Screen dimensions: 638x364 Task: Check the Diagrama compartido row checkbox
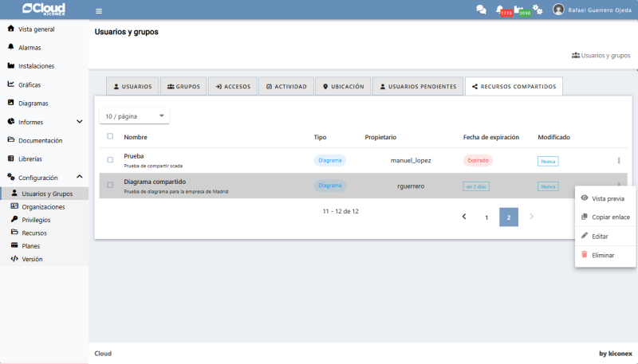click(x=110, y=186)
